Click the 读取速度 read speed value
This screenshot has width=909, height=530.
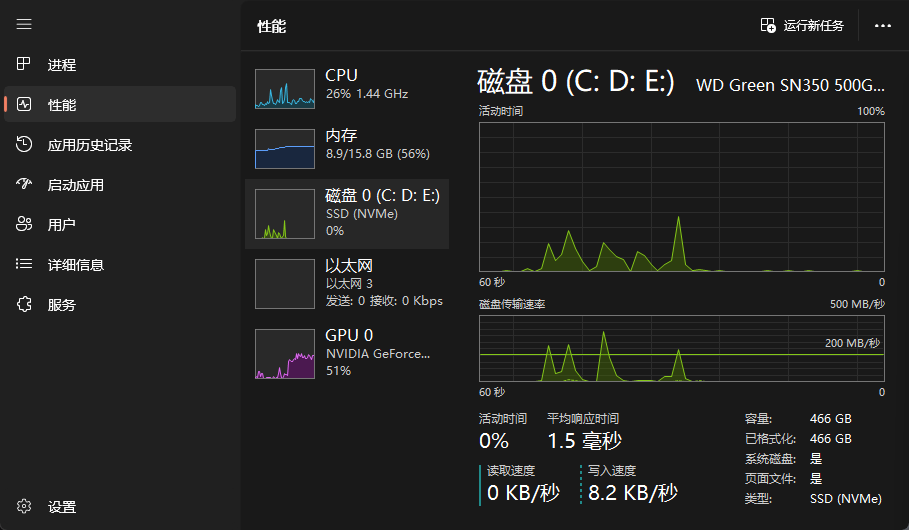point(523,492)
